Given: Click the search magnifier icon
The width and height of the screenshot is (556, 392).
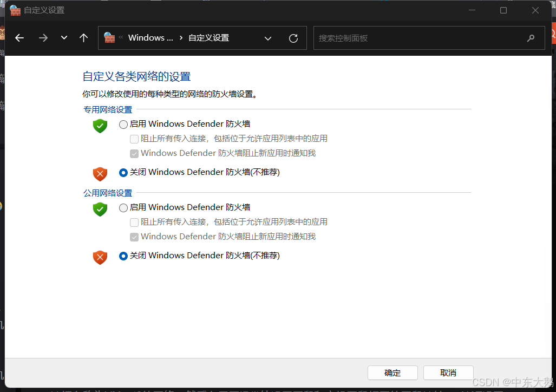Looking at the screenshot, I should click(531, 38).
